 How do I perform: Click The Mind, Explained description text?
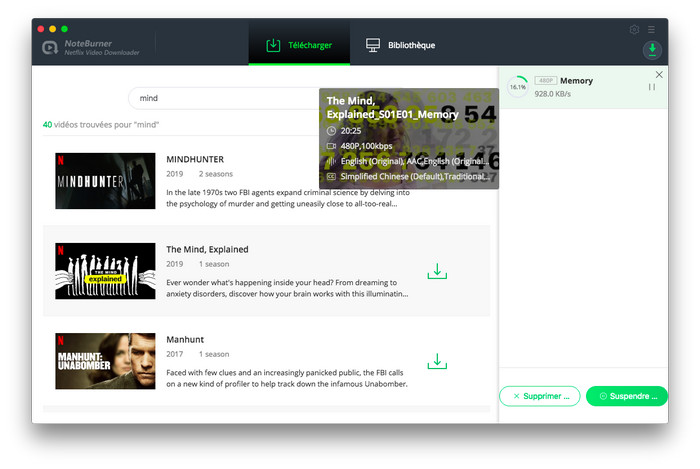pos(287,288)
